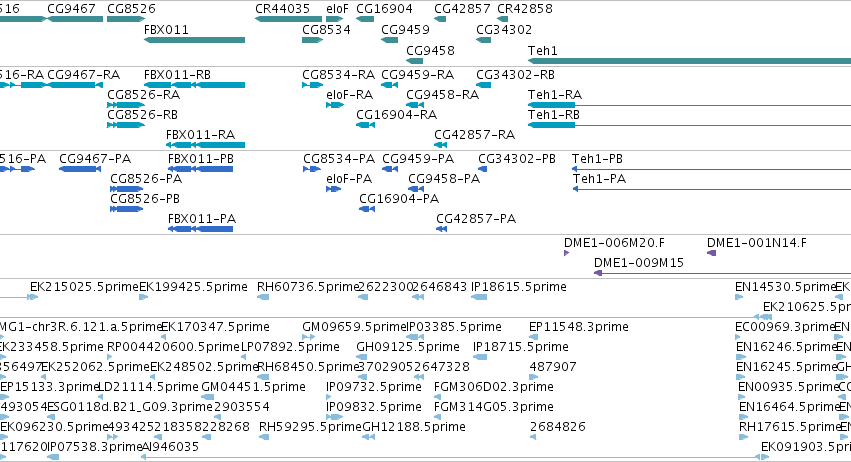851x462 pixels.
Task: Click the FBX011-PA protein feature
Action: click(x=200, y=229)
